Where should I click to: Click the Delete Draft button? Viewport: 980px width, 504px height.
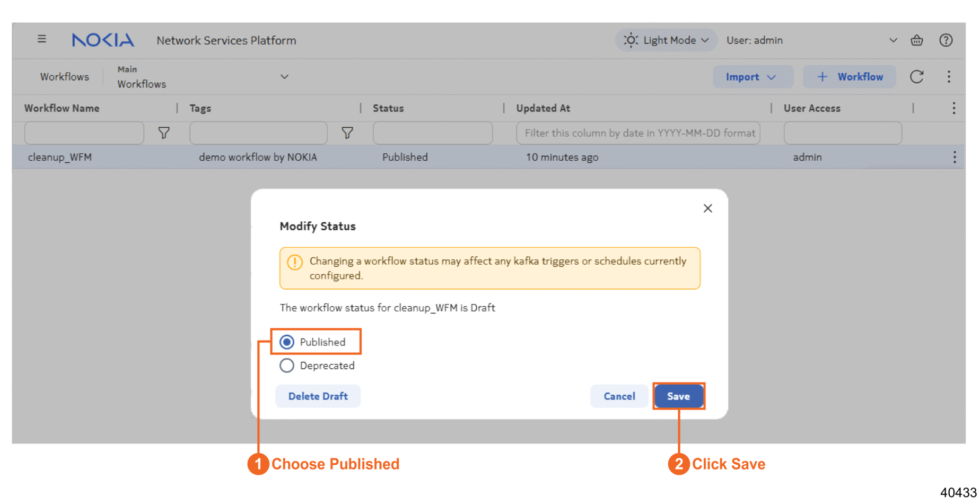318,396
